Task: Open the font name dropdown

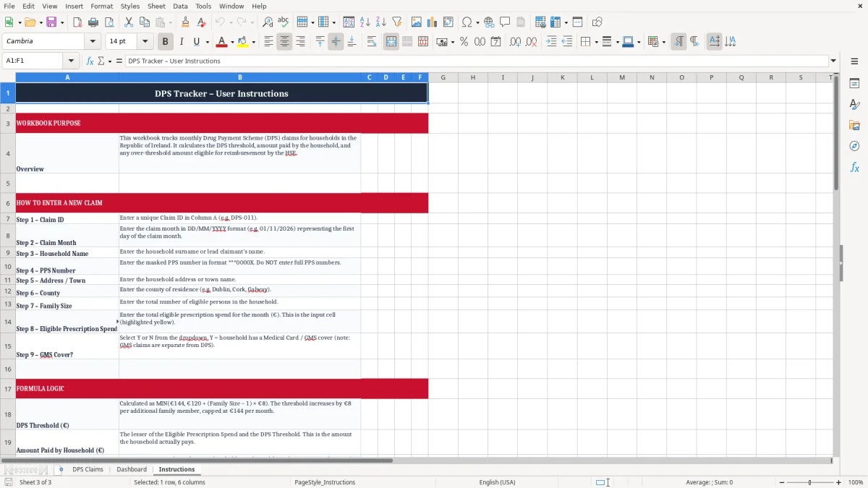Action: click(x=92, y=42)
